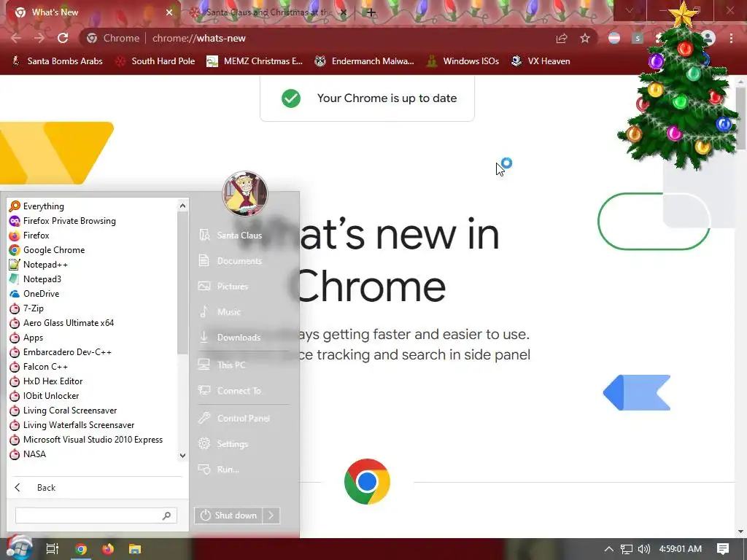This screenshot has width=747, height=560.
Task: Open Firefox from the programs list
Action: 93,236
